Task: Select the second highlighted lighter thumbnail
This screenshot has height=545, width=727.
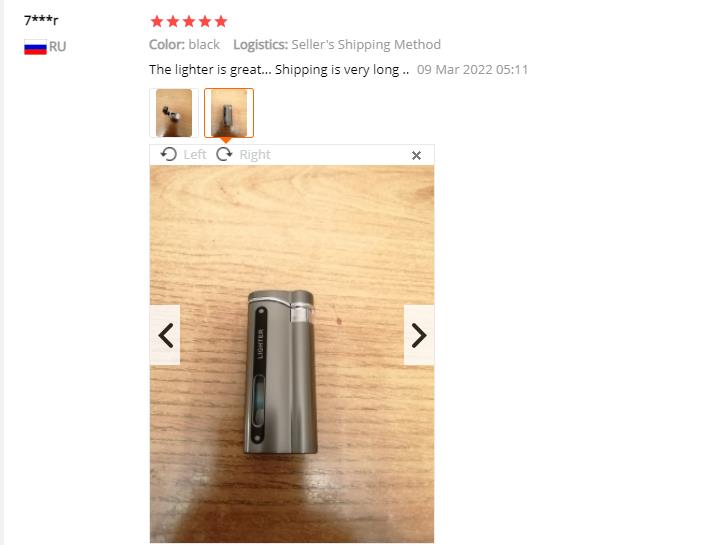Action: click(x=229, y=113)
